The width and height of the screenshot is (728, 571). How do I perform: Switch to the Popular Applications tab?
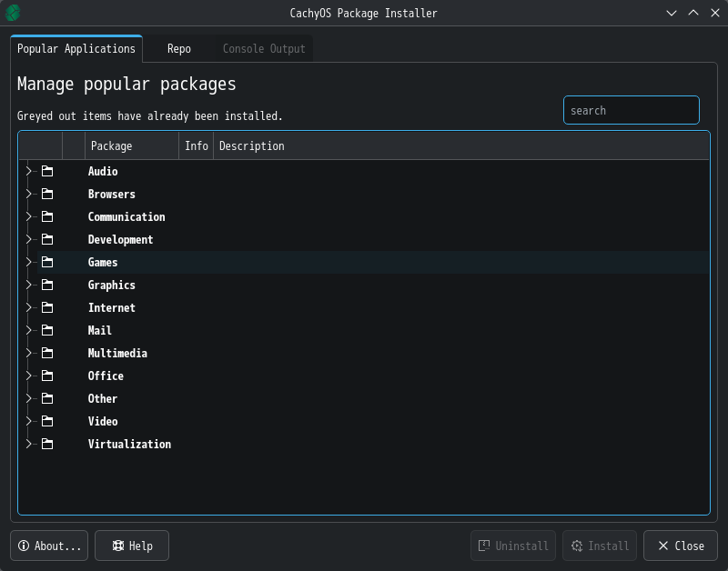76,49
